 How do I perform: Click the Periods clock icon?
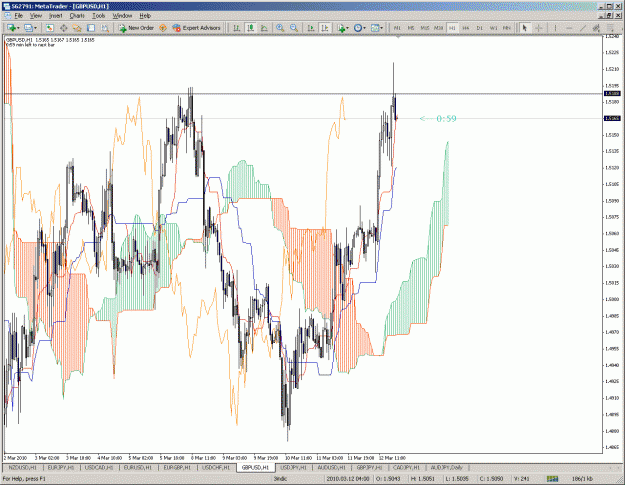(x=358, y=28)
